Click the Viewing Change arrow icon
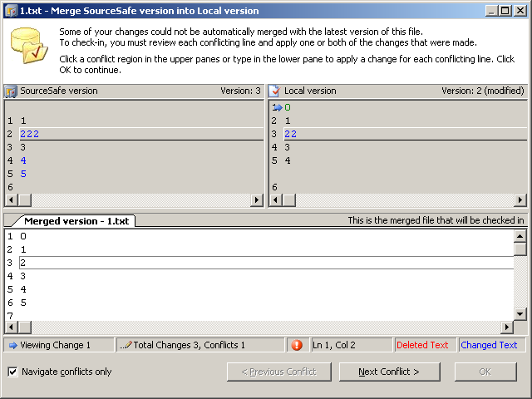Viewport: 532px width, 399px height. click(12, 345)
